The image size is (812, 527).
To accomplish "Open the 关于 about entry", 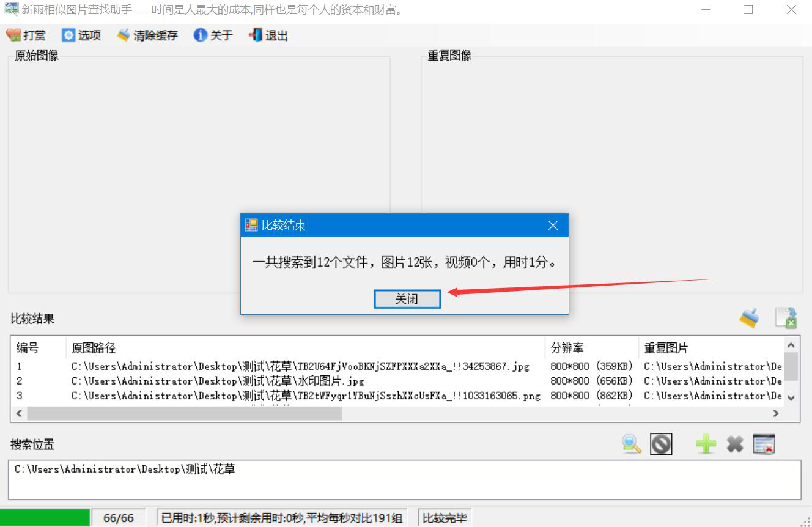I will (213, 35).
